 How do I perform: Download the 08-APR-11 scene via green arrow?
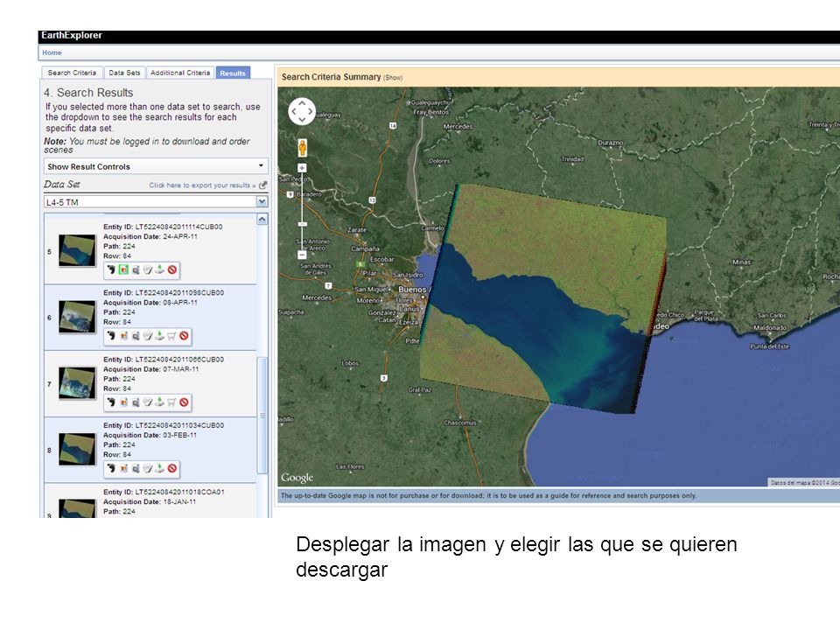[159, 336]
